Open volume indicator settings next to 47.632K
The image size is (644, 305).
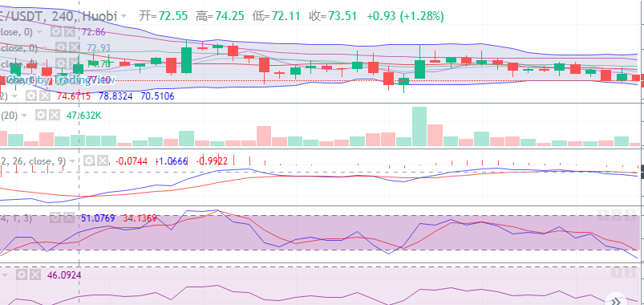coord(41,116)
